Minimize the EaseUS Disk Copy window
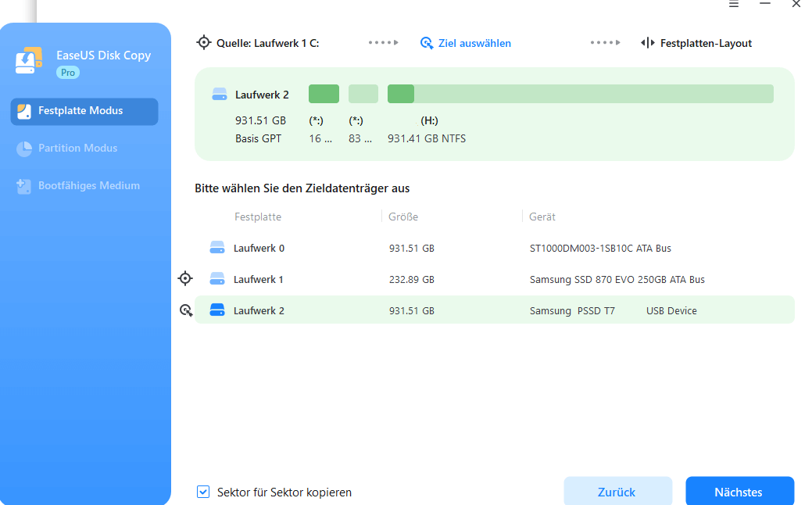Viewport: 812px width, 505px height. [765, 4]
